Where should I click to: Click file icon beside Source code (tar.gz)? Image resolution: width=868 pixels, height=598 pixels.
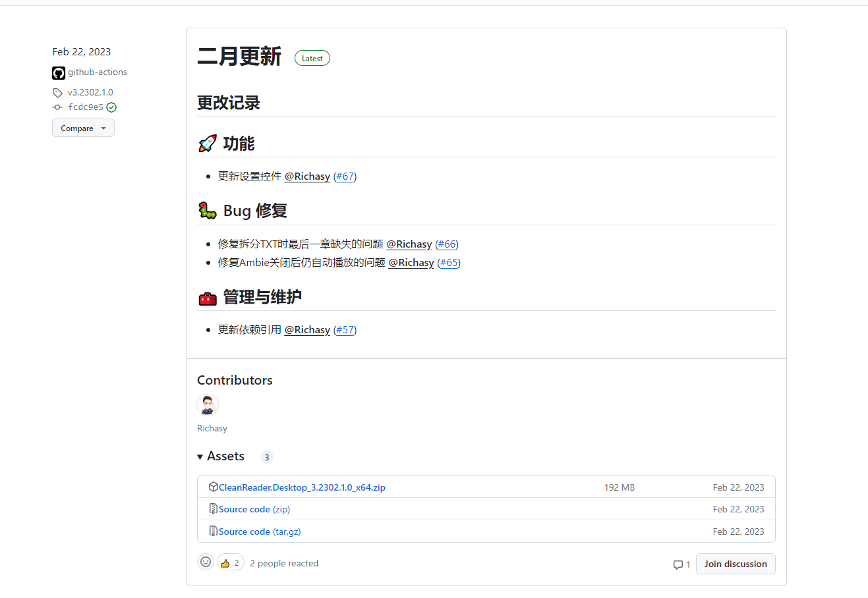214,531
